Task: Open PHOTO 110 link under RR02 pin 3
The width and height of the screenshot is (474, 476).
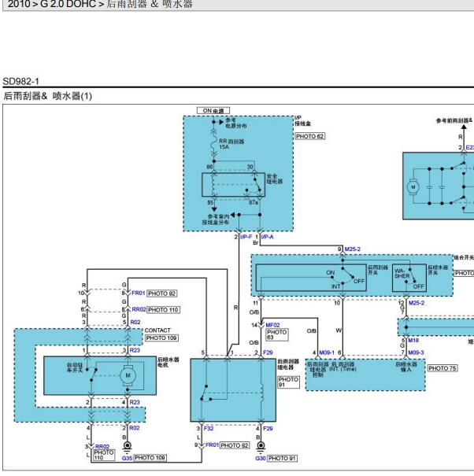Action: point(104,455)
